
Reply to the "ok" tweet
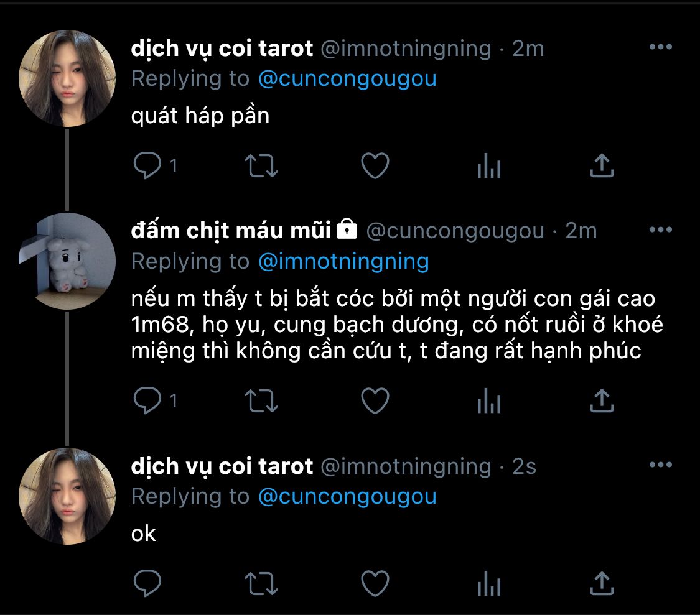click(148, 583)
